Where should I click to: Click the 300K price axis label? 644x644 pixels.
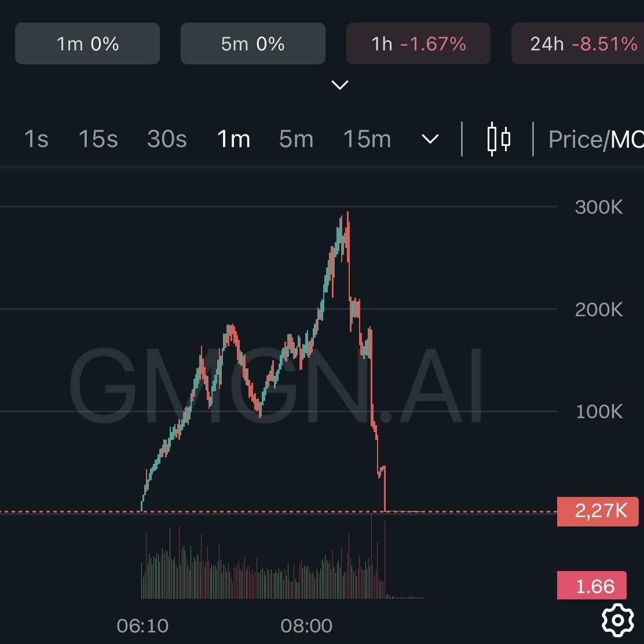click(599, 207)
